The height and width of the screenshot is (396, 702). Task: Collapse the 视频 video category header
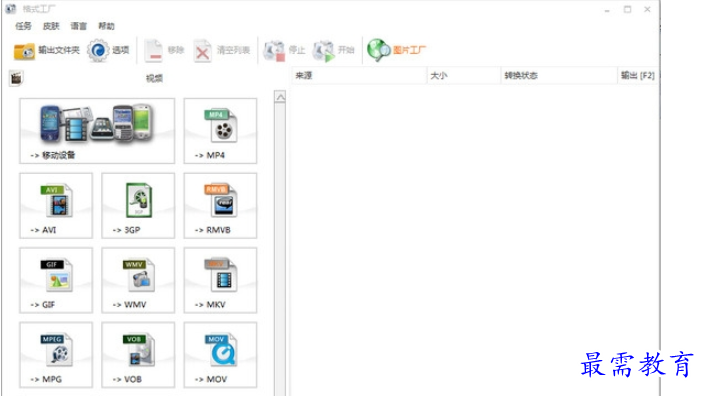click(154, 78)
